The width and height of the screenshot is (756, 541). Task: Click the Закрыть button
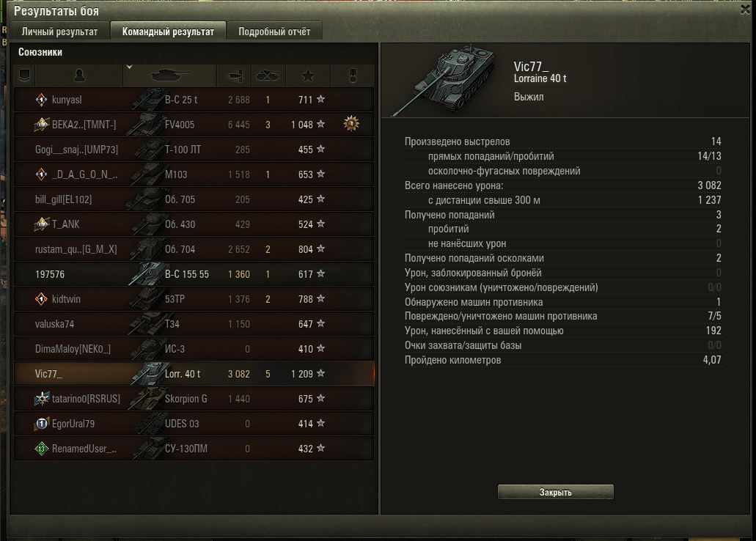pos(555,492)
